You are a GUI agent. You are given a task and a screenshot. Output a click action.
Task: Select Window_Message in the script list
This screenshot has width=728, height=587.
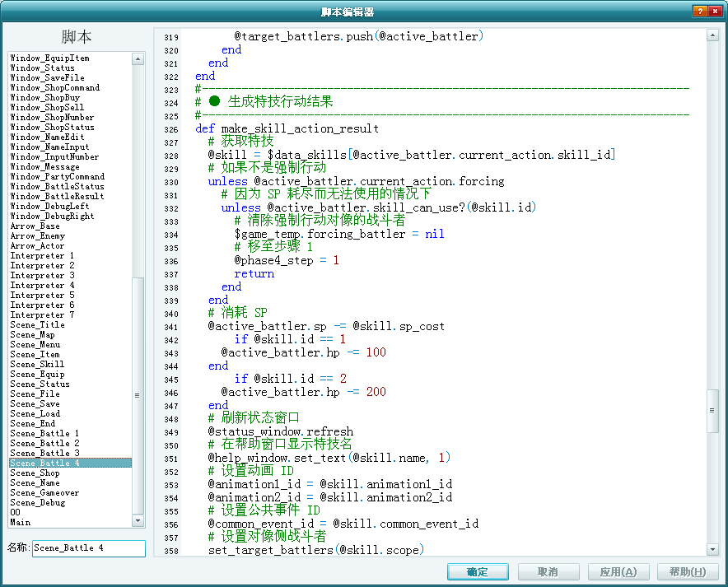45,166
